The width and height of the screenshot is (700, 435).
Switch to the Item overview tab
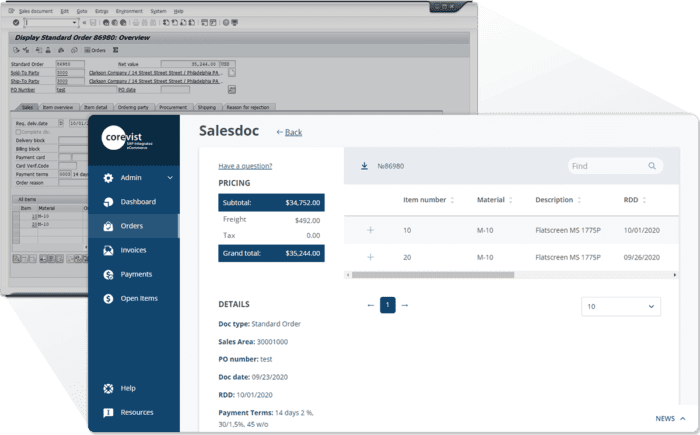[x=58, y=107]
